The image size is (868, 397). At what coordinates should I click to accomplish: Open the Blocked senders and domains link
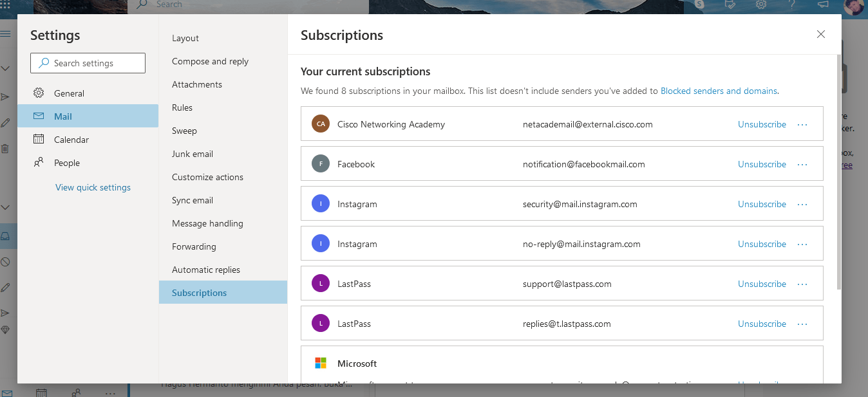[x=719, y=91]
